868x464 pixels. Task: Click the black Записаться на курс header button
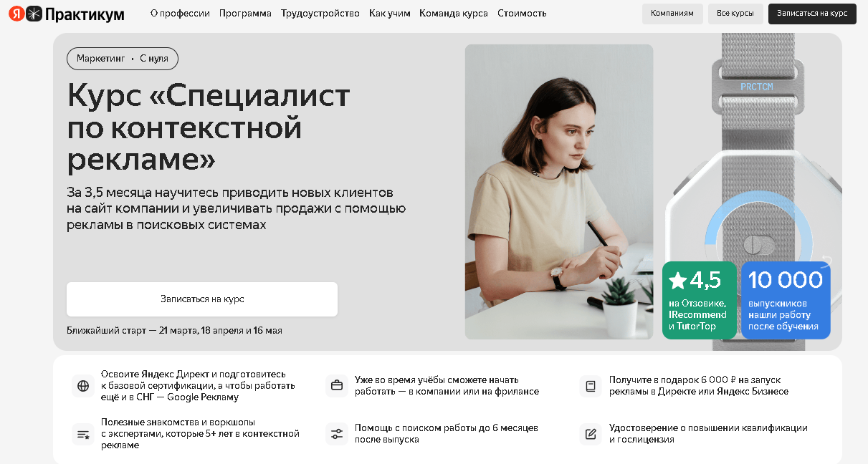[x=812, y=14]
